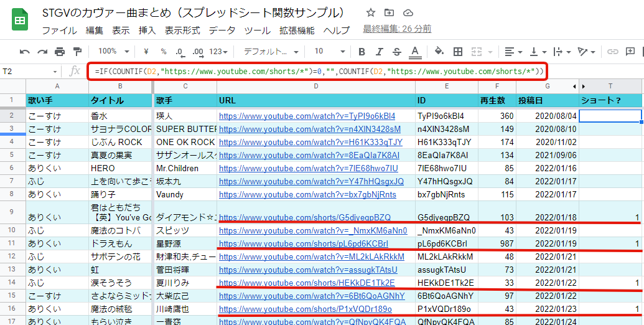Screen dimensions: 644x325
Task: Open the Google Sheets home icon
Action: coord(19,21)
